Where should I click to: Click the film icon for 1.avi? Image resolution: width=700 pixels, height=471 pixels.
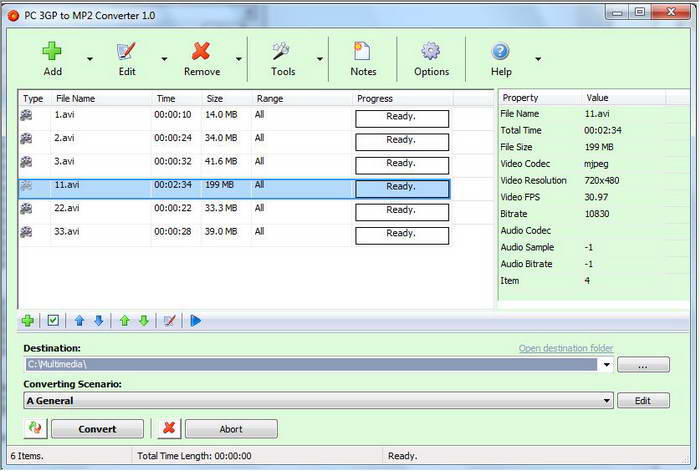[26, 115]
